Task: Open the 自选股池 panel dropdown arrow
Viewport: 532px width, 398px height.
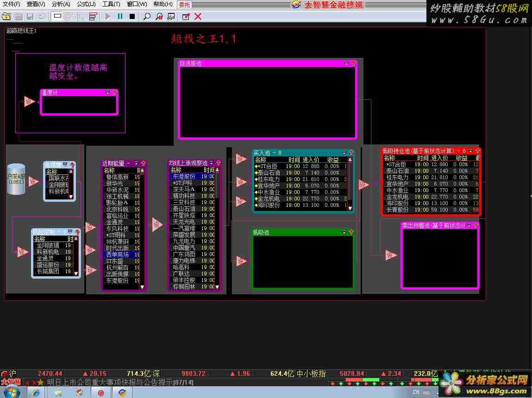Action: point(346,63)
